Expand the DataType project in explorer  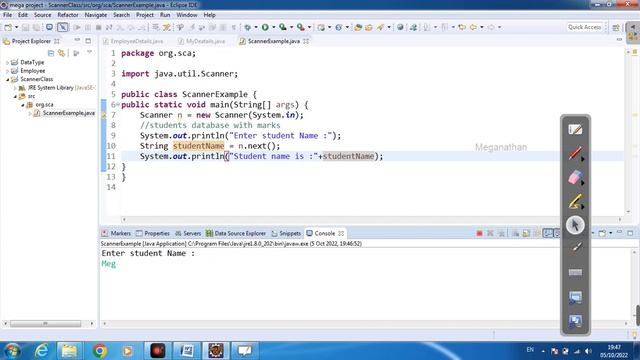click(x=7, y=62)
